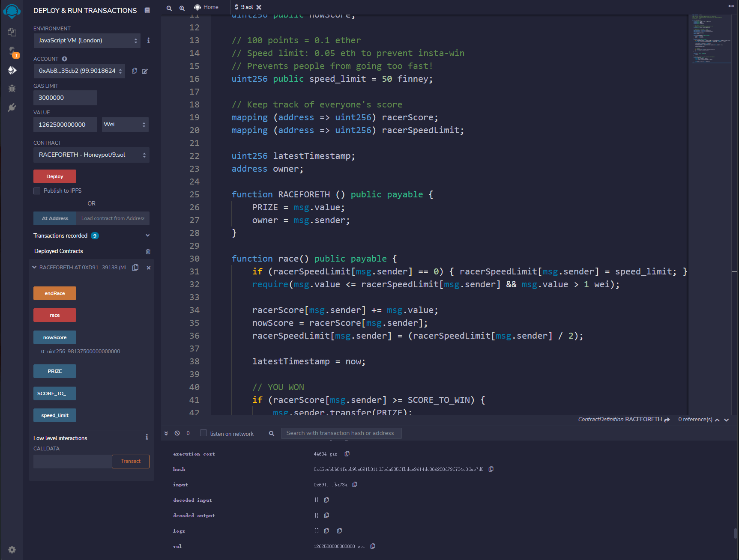Open the Solidity compiler sidebar icon
Viewport: 739px width, 560px height.
(x=12, y=51)
